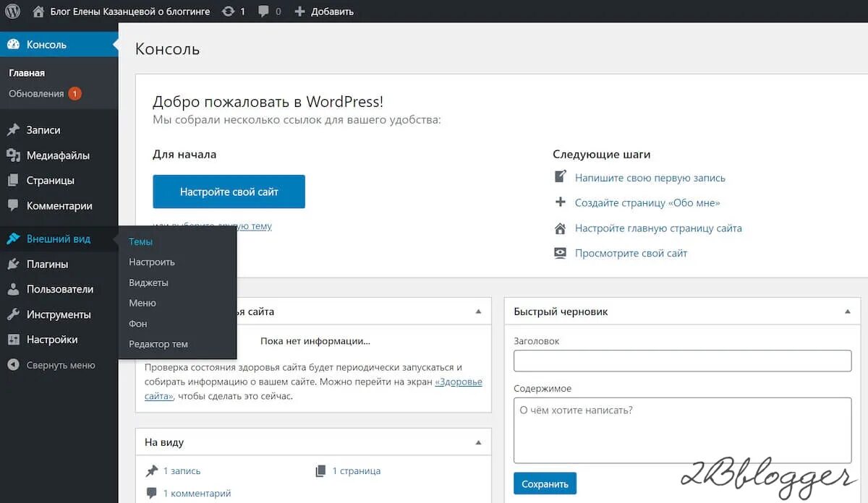
Task: Click Добавить in the admin bar
Action: pyautogui.click(x=332, y=12)
